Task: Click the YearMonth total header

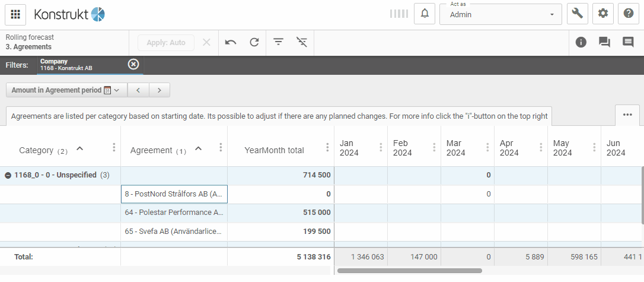Action: coord(275,150)
